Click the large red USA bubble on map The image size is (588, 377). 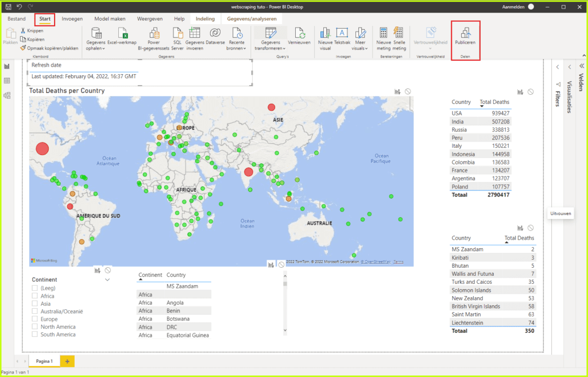click(x=42, y=149)
